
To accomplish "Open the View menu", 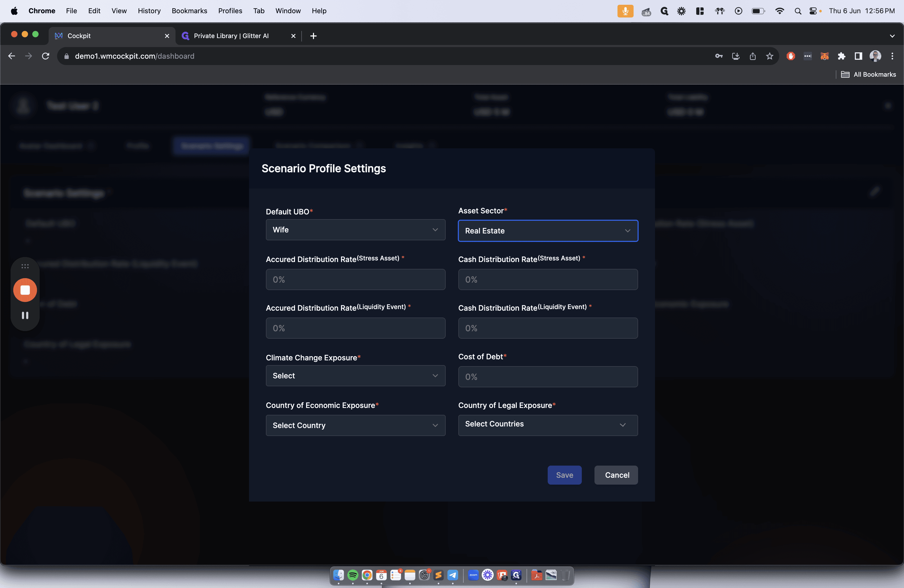I will [119, 11].
